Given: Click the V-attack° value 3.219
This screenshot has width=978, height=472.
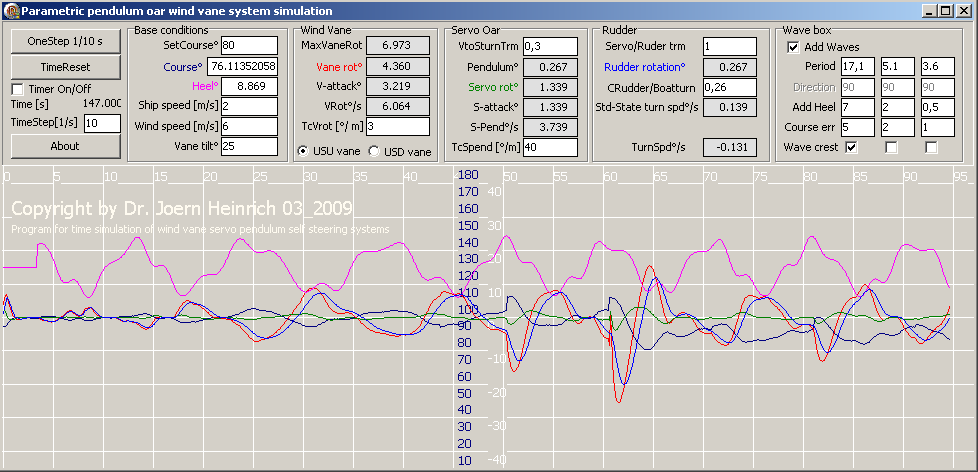Looking at the screenshot, I should (398, 86).
